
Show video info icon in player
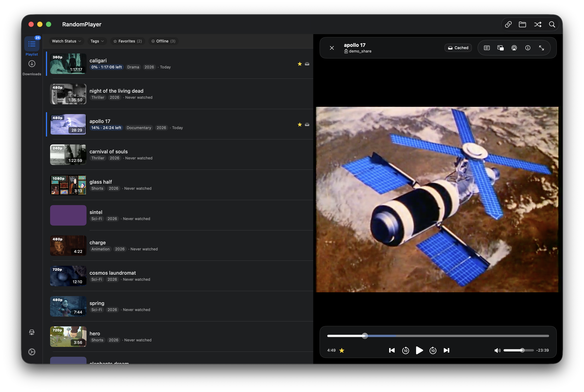click(528, 48)
